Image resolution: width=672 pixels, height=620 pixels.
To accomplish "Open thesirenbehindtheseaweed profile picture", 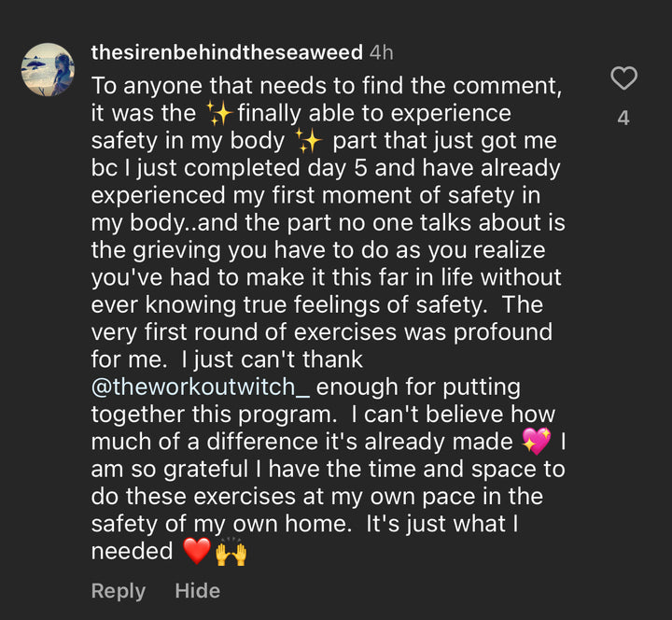I will click(47, 70).
